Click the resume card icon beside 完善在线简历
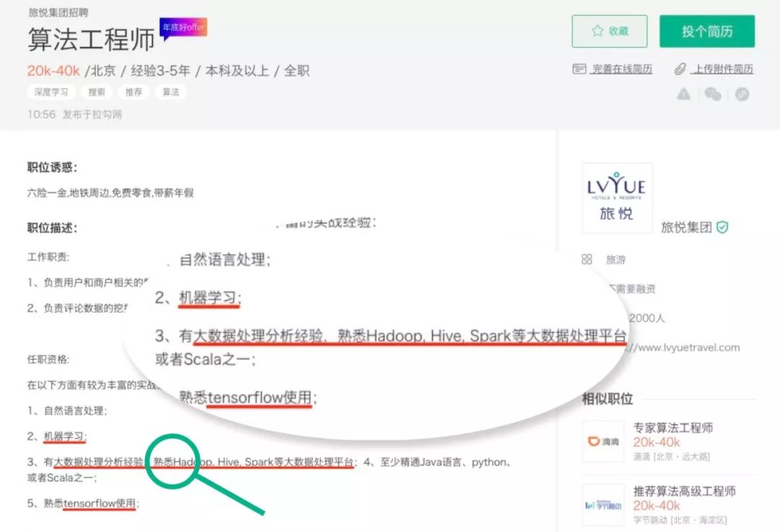This screenshot has height=532, width=780. [579, 69]
